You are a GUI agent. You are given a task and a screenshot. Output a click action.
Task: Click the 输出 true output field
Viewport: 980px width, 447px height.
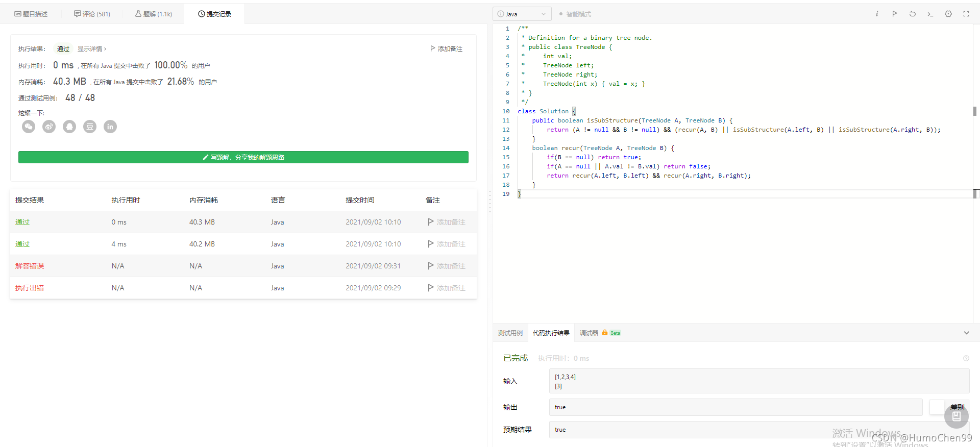pos(736,407)
